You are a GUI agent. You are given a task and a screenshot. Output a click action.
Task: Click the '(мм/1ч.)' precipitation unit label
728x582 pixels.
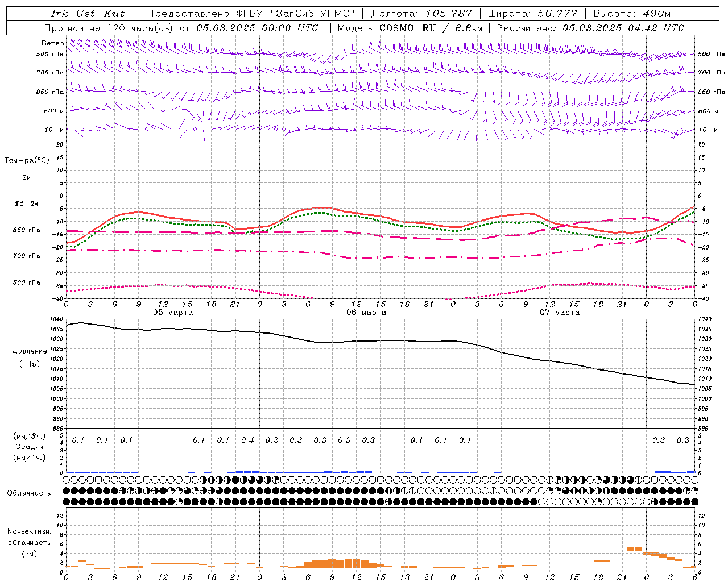(29, 458)
